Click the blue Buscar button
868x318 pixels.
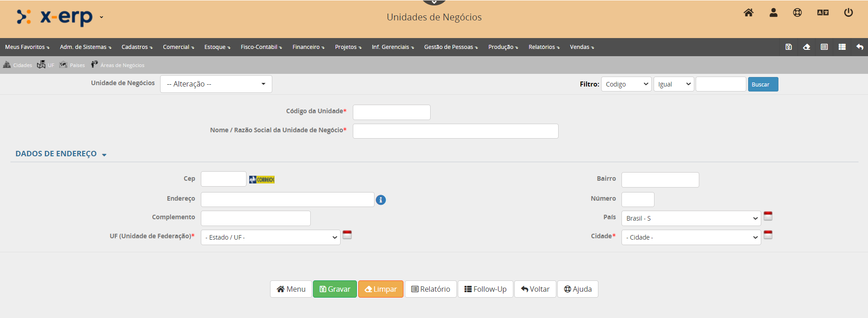[763, 84]
